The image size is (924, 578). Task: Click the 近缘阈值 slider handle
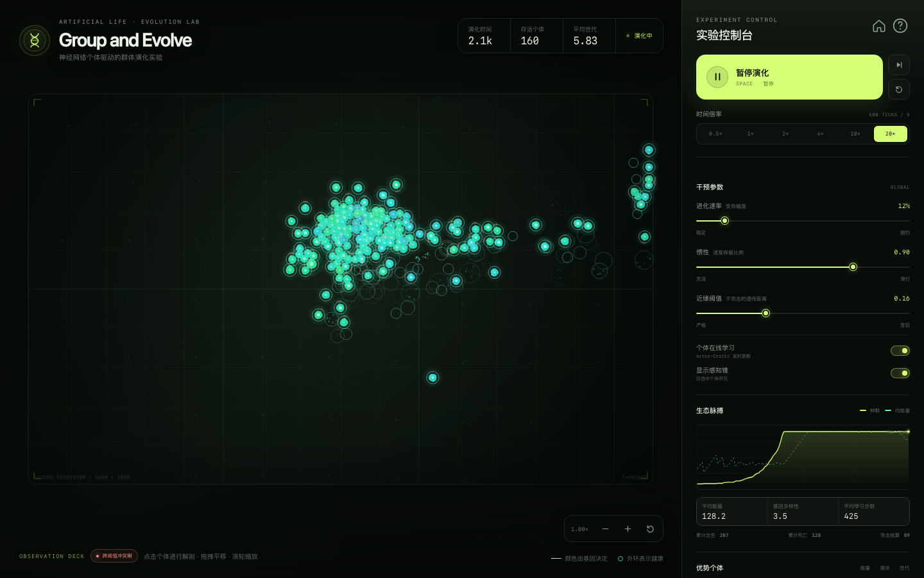766,313
